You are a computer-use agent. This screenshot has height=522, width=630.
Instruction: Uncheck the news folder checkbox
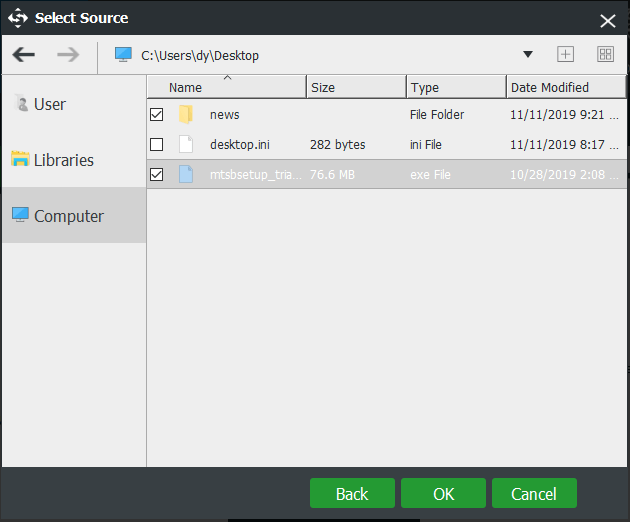(157, 115)
